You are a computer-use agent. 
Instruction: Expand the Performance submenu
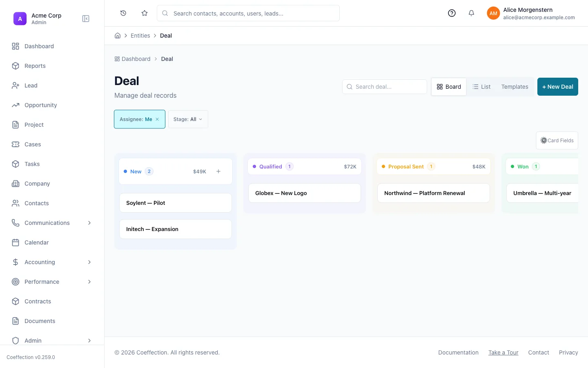89,282
